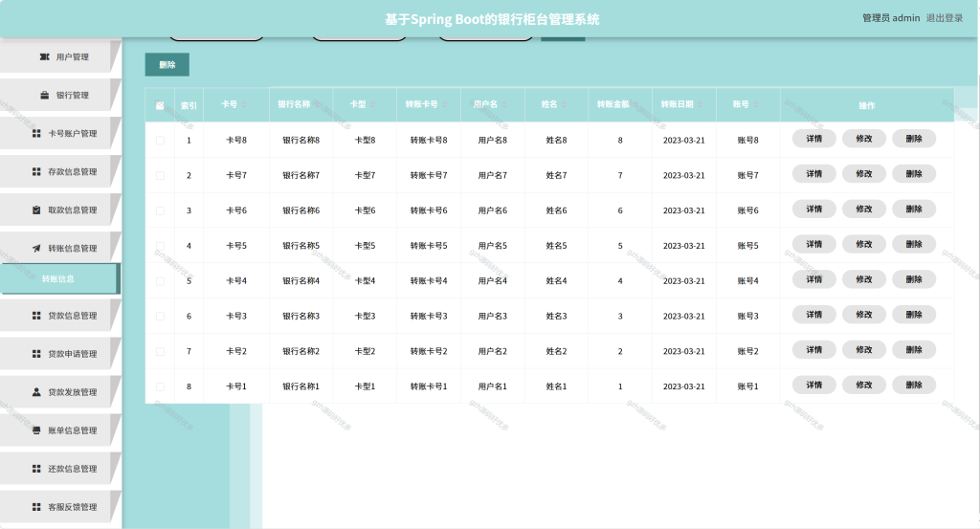Sort by 转账卡号 column arrow
Viewport: 980px width, 529px height.
(x=445, y=104)
